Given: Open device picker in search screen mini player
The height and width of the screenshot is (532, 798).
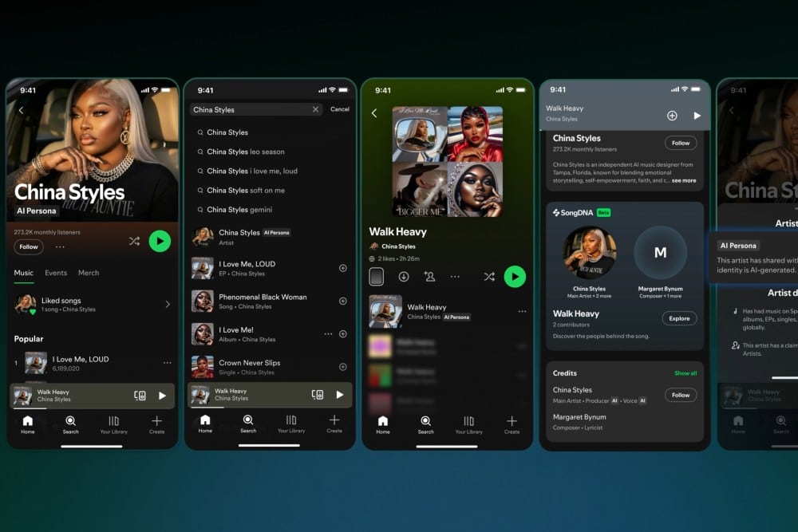Looking at the screenshot, I should (x=318, y=395).
